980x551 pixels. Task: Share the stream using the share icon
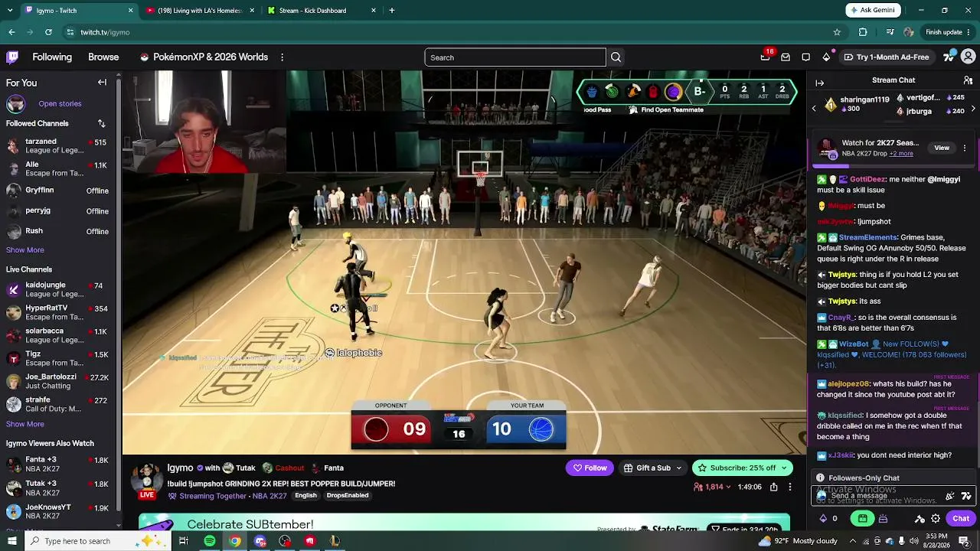774,487
